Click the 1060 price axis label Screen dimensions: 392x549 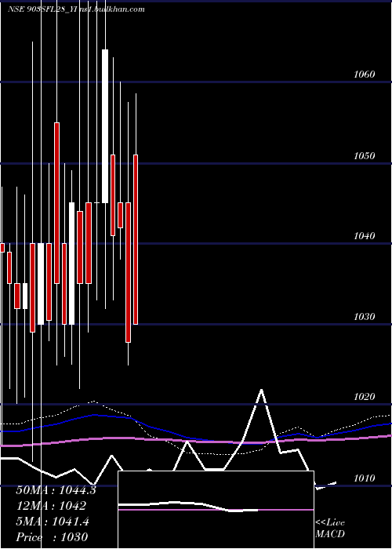click(365, 75)
